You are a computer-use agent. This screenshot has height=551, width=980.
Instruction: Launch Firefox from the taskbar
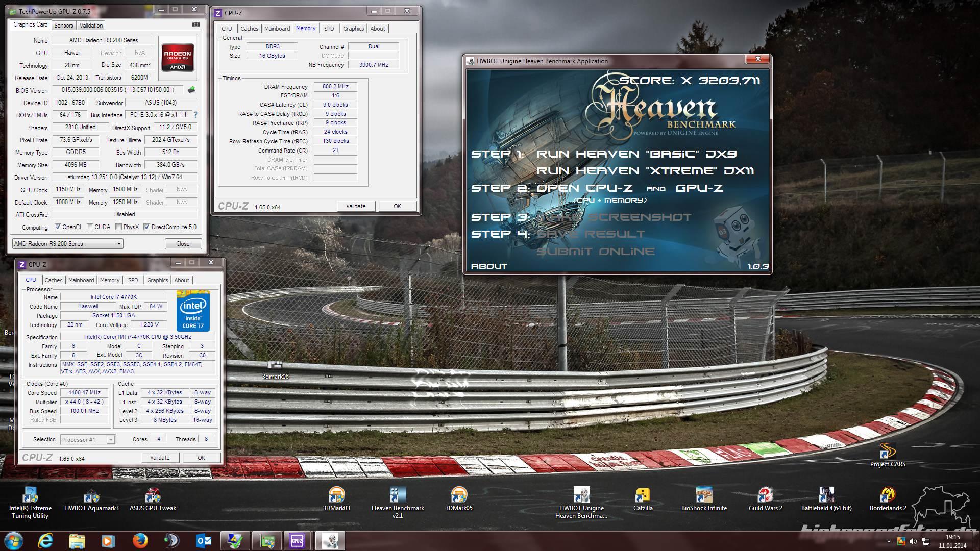pos(140,541)
